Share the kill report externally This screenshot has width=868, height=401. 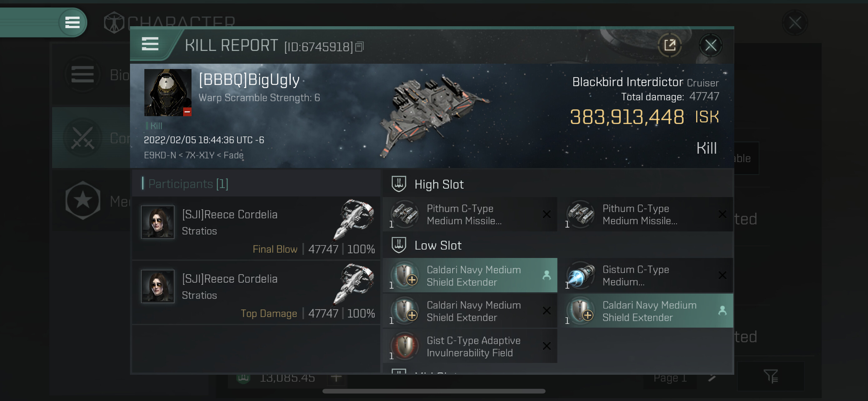click(x=669, y=45)
